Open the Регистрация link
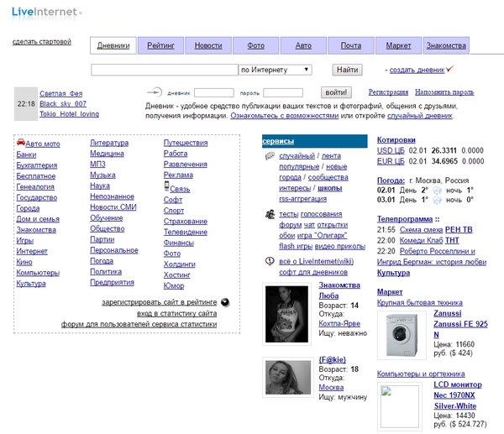Image resolution: width=504 pixels, height=434 pixels. 388,92
